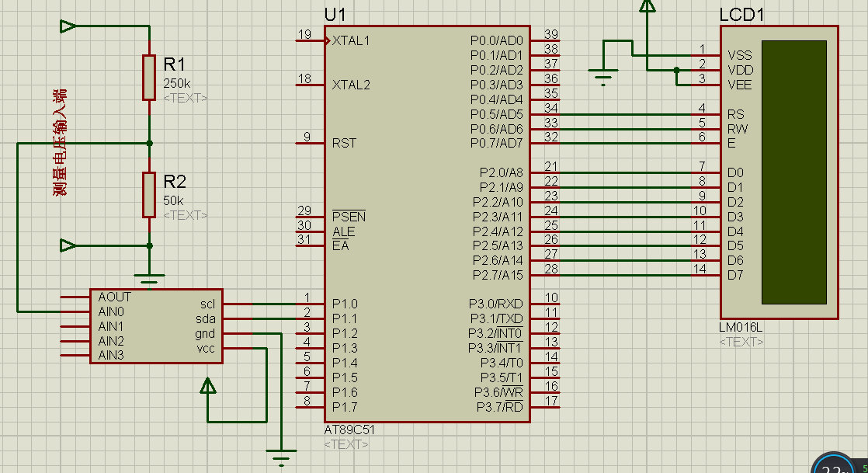Image resolution: width=868 pixels, height=473 pixels.
Task: Click the P1.1 pin label on U1
Action: 345,319
